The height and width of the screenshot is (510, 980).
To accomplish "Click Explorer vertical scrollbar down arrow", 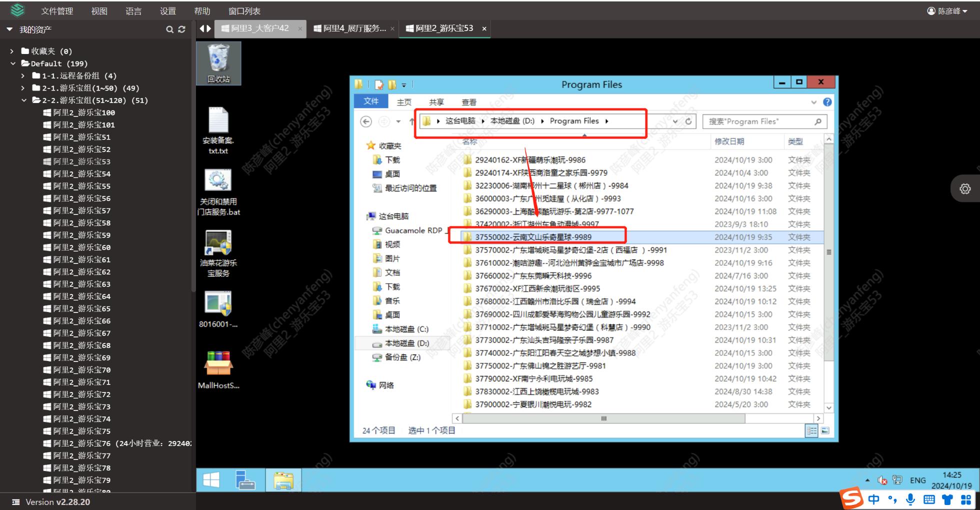I will 829,407.
